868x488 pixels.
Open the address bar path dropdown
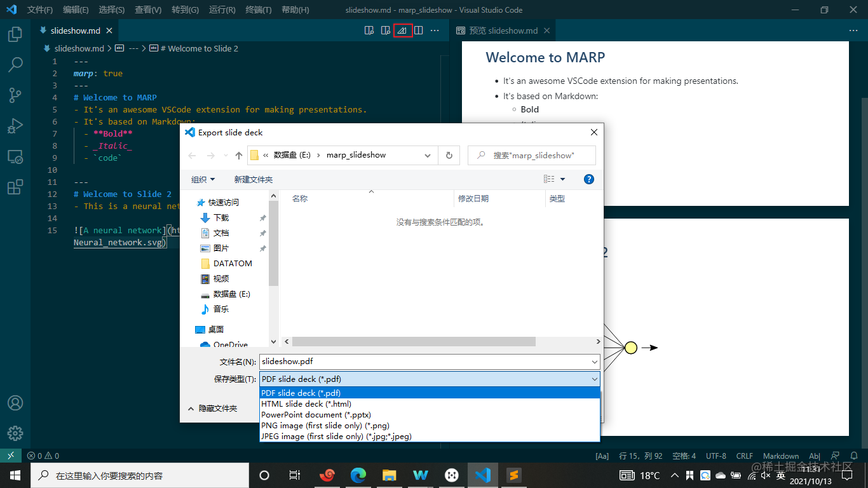[428, 154]
